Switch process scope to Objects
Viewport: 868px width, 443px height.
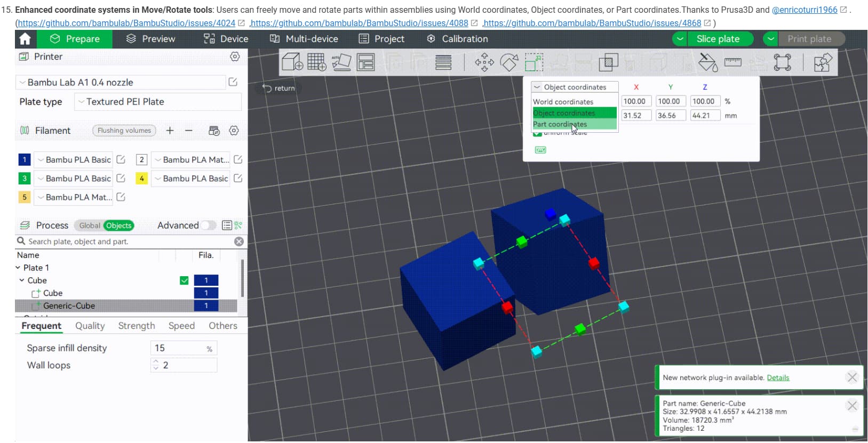(118, 225)
